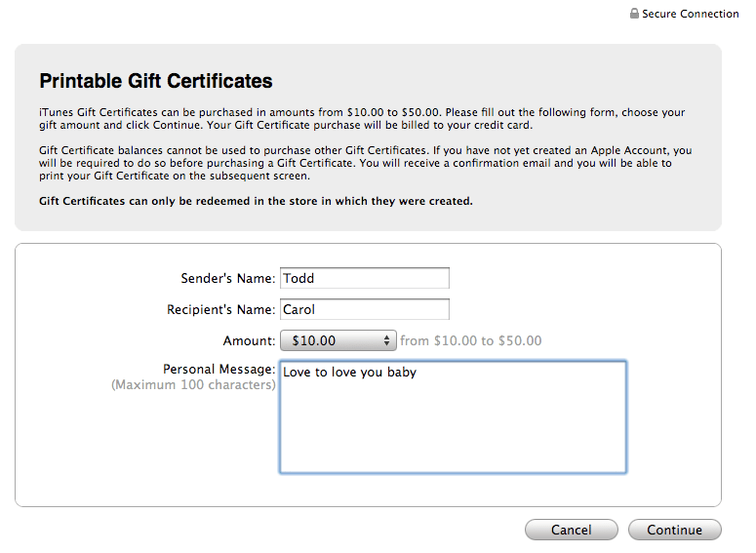Click the bold 'Gift Certificates can only be redeemed' notice
Viewport: 756px width, 553px height.
256,201
